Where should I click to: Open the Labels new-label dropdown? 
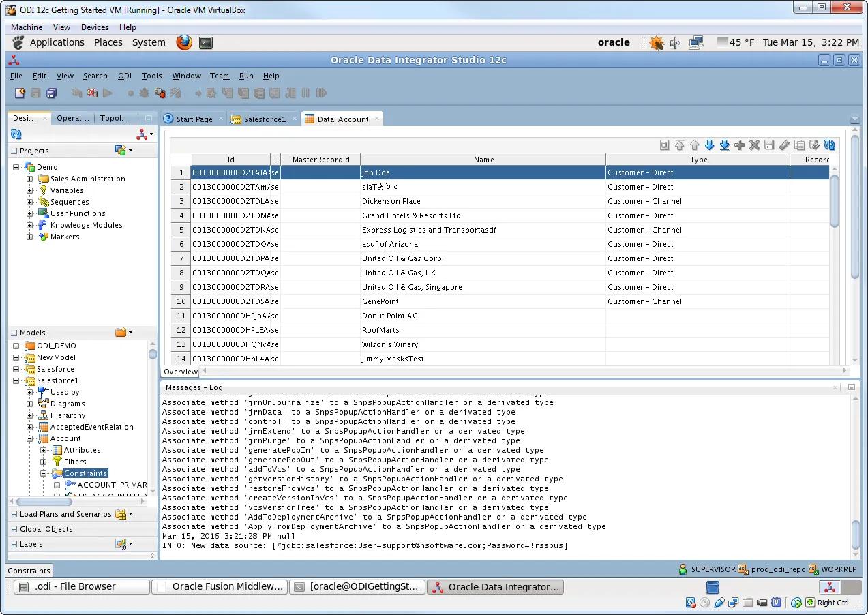tap(123, 544)
